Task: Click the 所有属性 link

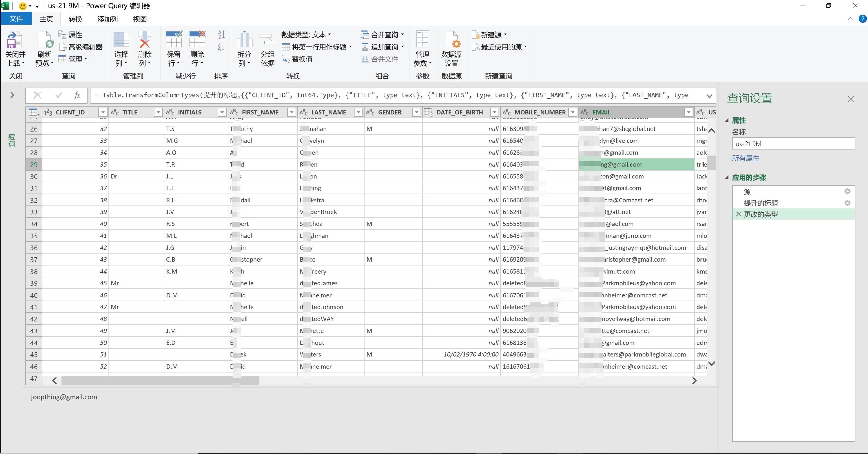Action: click(x=745, y=158)
